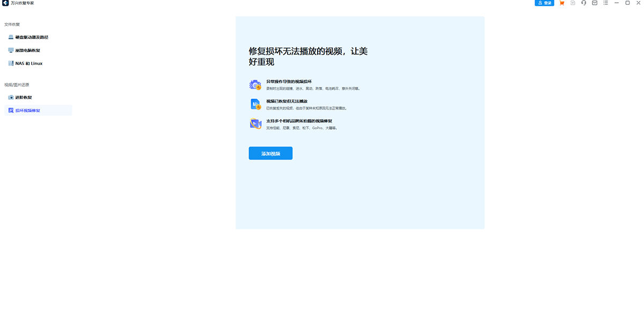Click the blue 添加视频 button
The height and width of the screenshot is (322, 644).
tap(270, 153)
